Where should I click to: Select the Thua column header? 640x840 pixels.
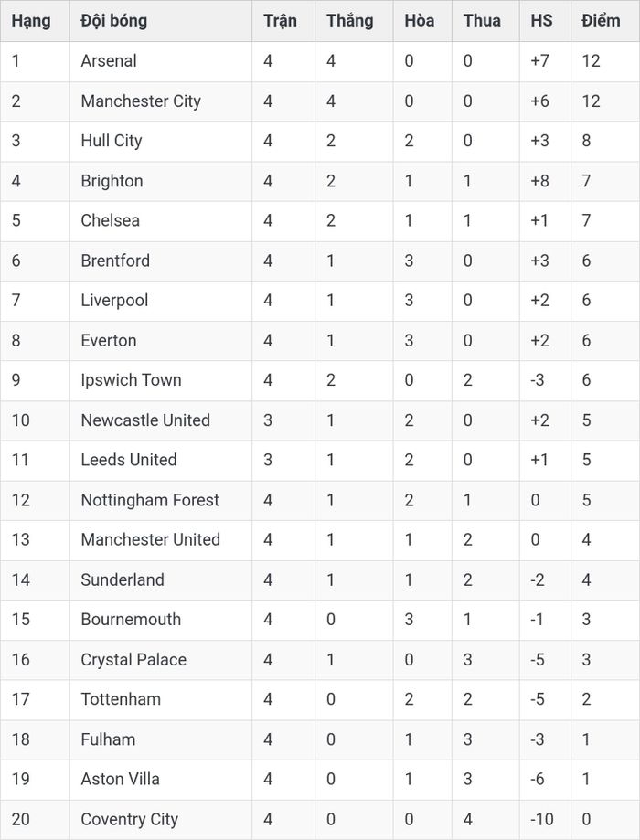pos(482,21)
